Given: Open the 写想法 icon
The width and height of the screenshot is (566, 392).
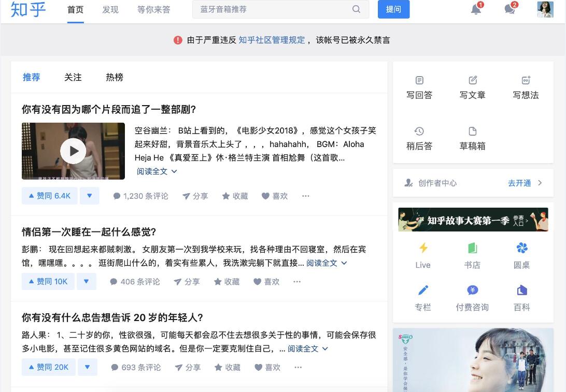Looking at the screenshot, I should pyautogui.click(x=526, y=80).
